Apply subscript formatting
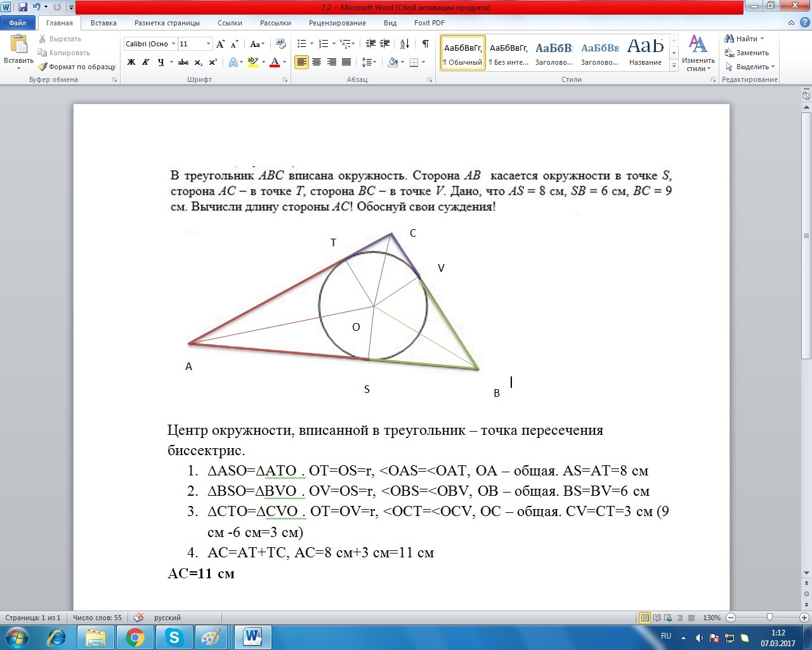Viewport: 812px width, 650px height. coord(199,62)
